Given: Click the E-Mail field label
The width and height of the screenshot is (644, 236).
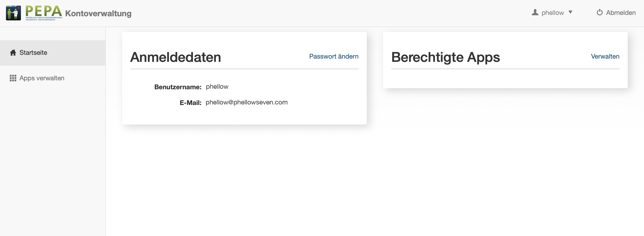Looking at the screenshot, I should click(x=190, y=103).
